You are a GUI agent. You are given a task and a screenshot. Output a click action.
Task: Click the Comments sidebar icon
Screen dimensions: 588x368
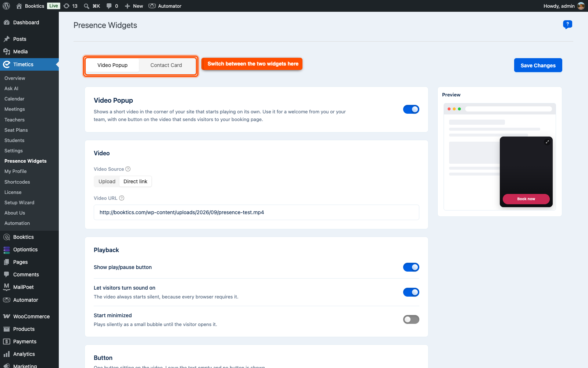pos(7,275)
